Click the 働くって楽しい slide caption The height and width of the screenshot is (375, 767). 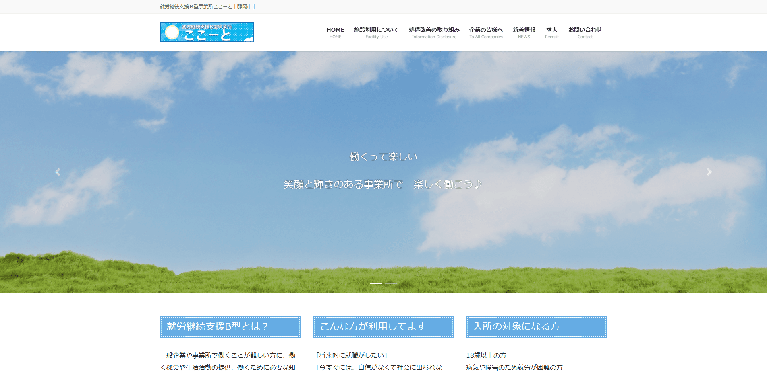point(384,157)
